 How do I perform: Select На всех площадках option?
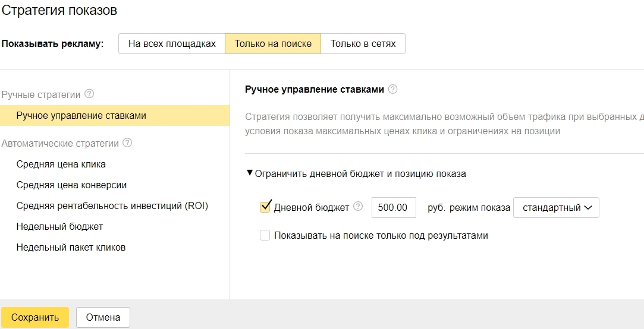tap(172, 44)
